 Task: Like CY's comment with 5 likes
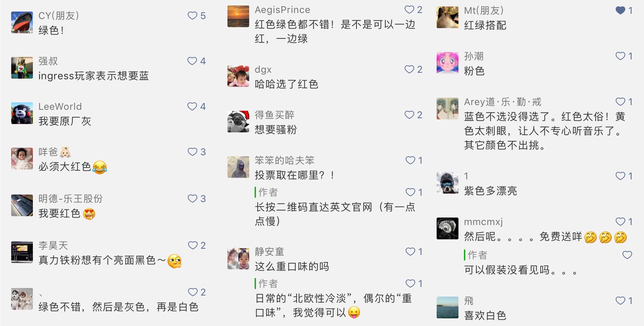click(193, 16)
